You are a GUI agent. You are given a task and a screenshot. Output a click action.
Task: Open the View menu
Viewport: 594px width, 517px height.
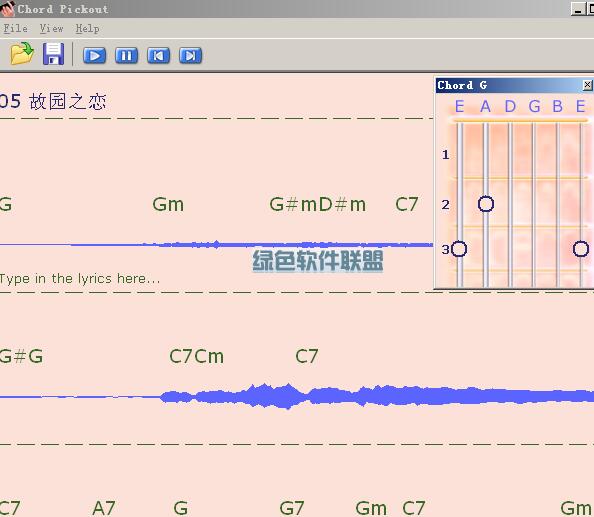(x=52, y=28)
